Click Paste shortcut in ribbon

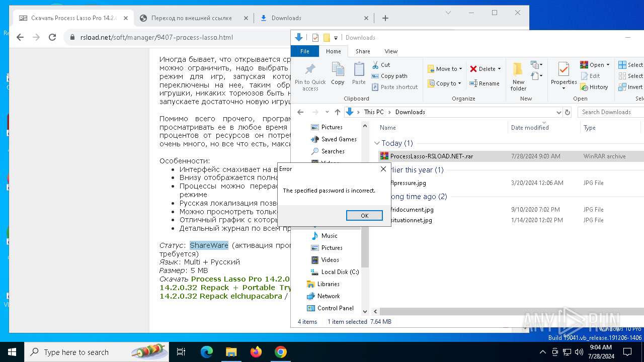point(394,87)
